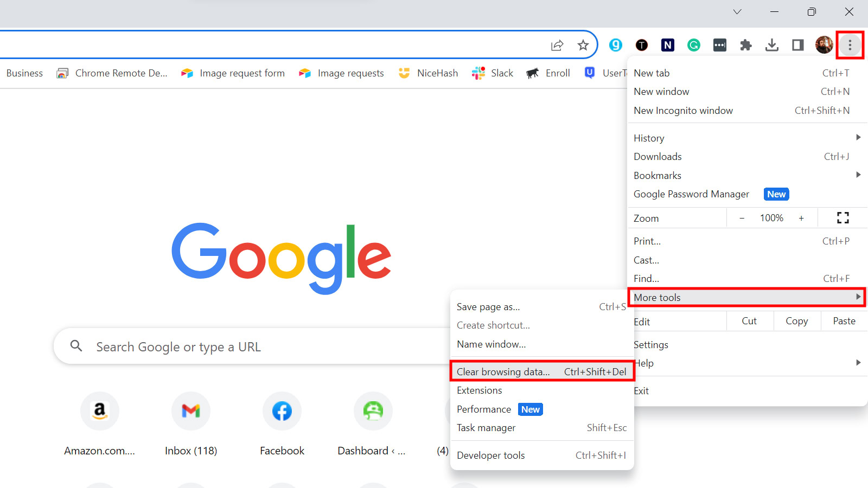The width and height of the screenshot is (868, 488).
Task: Click the green Grammarly extension icon
Action: coord(694,45)
